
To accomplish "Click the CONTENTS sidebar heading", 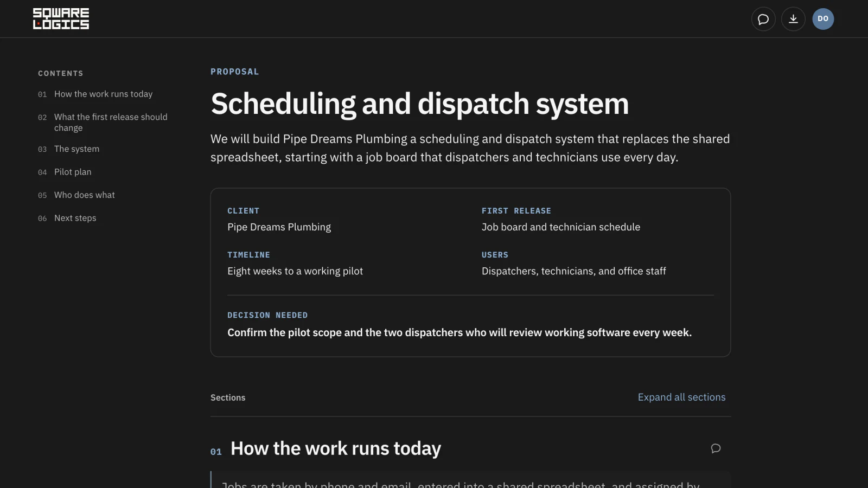I will click(x=61, y=73).
